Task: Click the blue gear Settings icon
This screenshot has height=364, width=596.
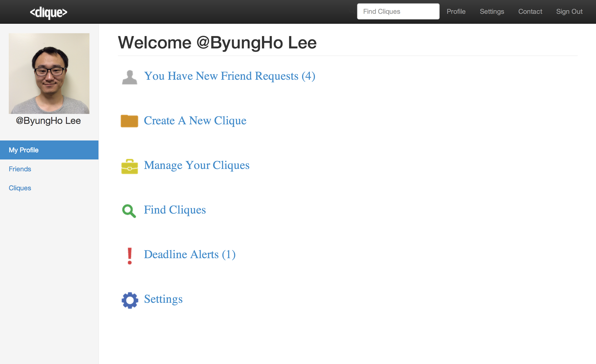Action: [x=130, y=300]
